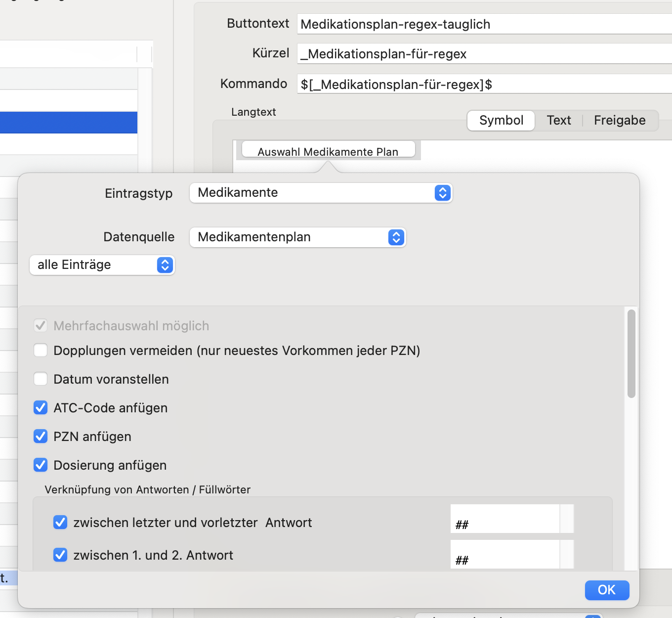Open the Datenquelle Medikamentenplan dropdown
Viewport: 672px width, 618px height.
(x=297, y=237)
